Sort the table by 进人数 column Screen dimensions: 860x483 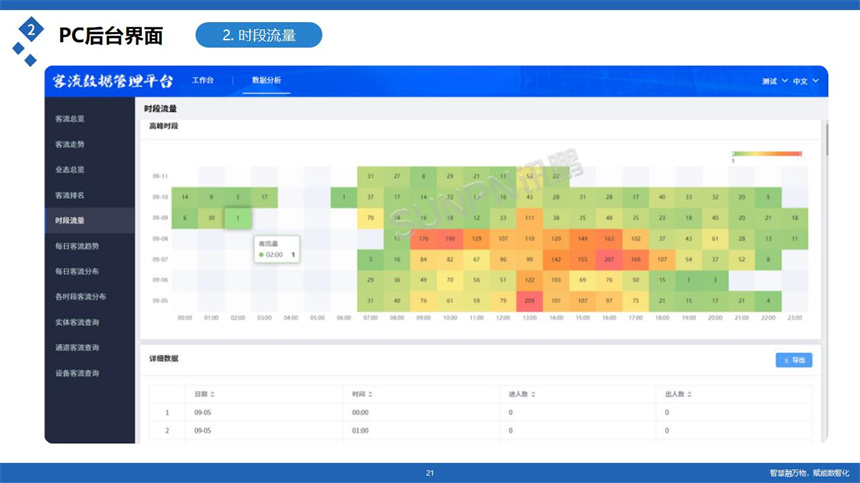pos(522,394)
